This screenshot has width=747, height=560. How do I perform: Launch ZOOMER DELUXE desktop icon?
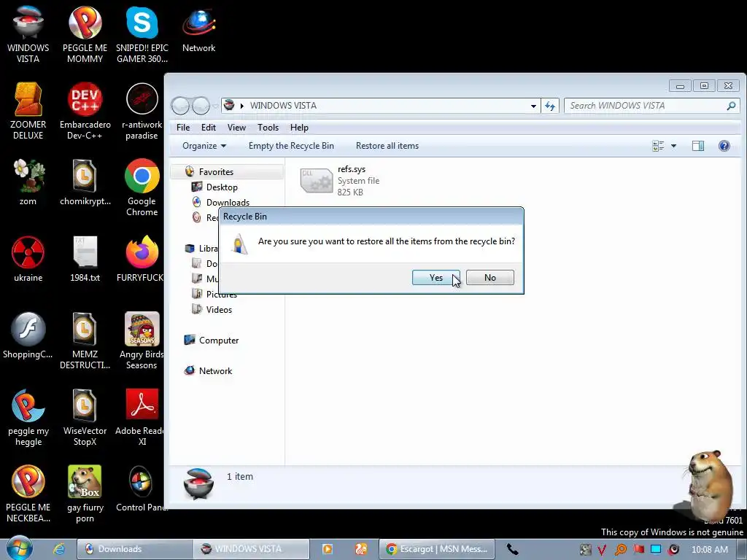28,111
